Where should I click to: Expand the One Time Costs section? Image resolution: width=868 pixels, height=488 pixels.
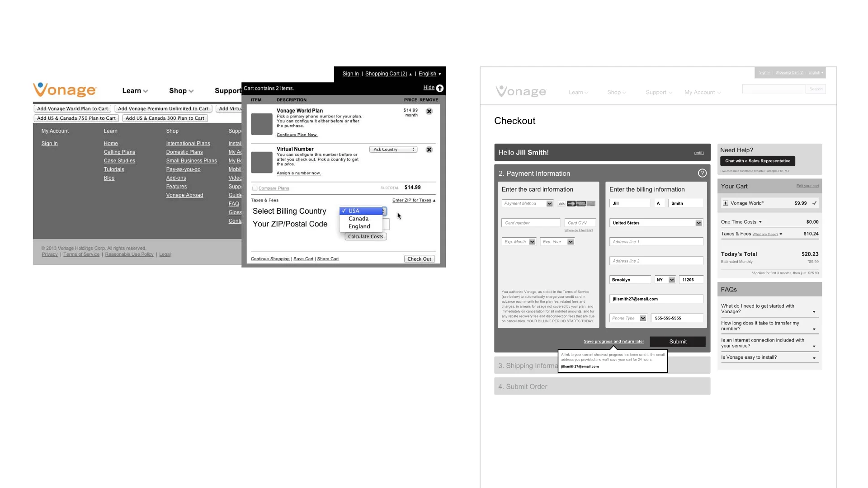[x=760, y=222]
